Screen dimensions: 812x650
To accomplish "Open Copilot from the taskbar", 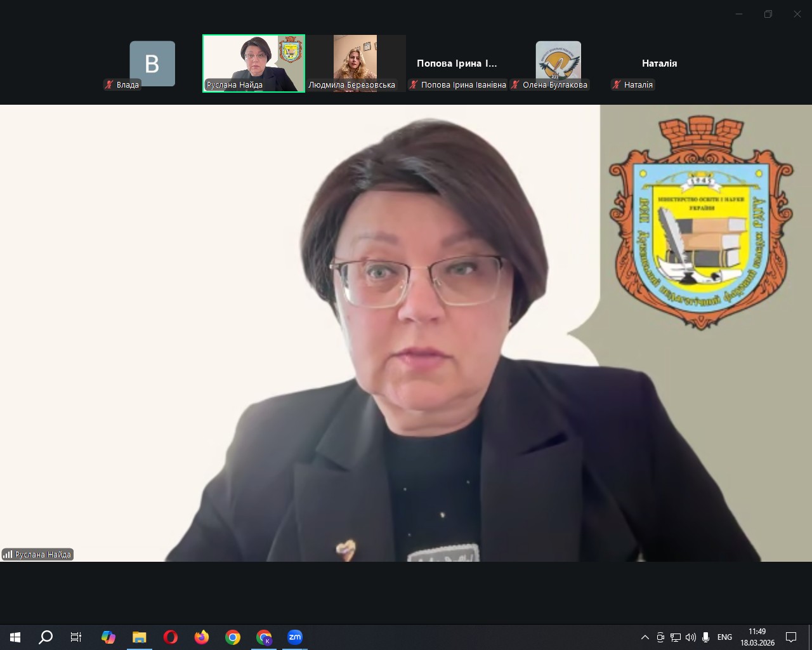I will [108, 637].
